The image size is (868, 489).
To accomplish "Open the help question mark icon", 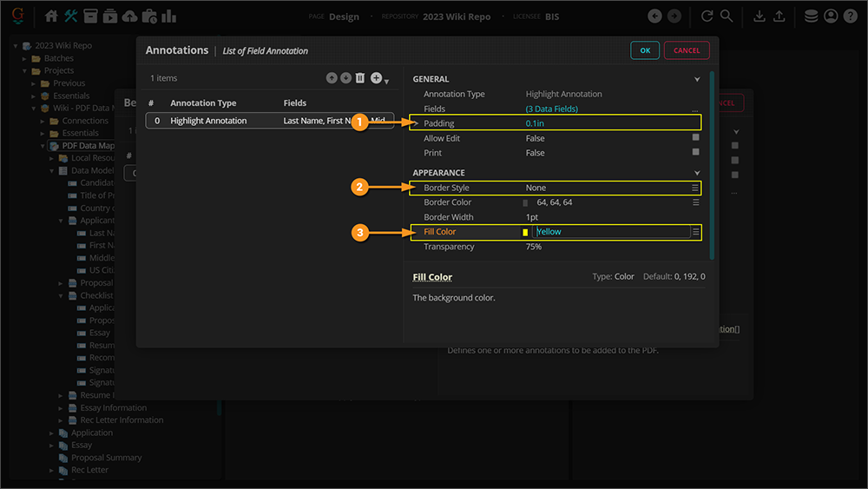I will coord(851,17).
